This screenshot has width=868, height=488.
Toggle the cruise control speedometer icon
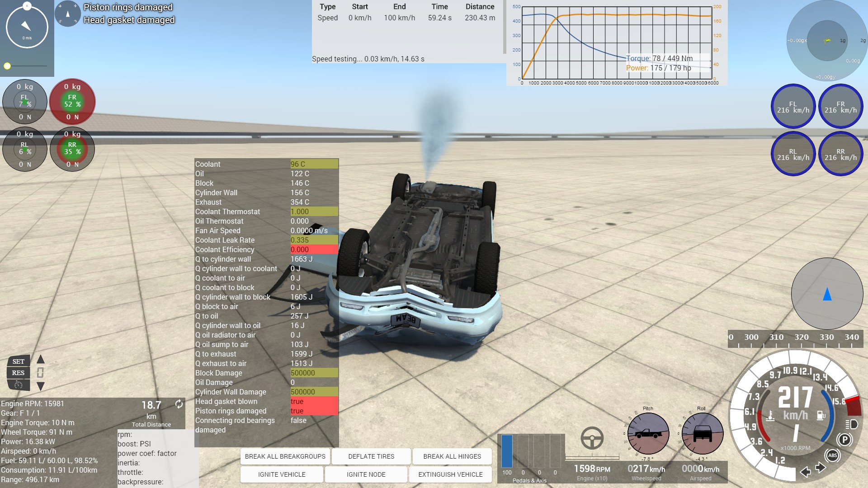[x=19, y=385]
